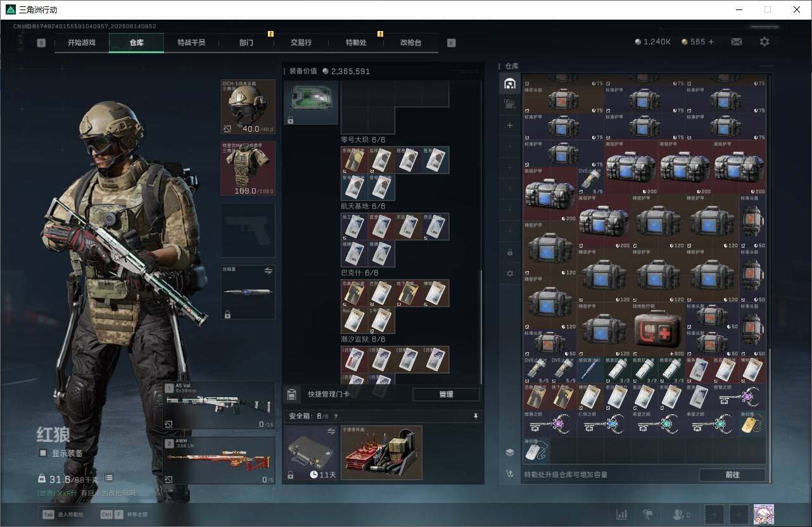The height and width of the screenshot is (527, 812).
Task: Select the AWM sniper rifle slot
Action: (x=219, y=461)
